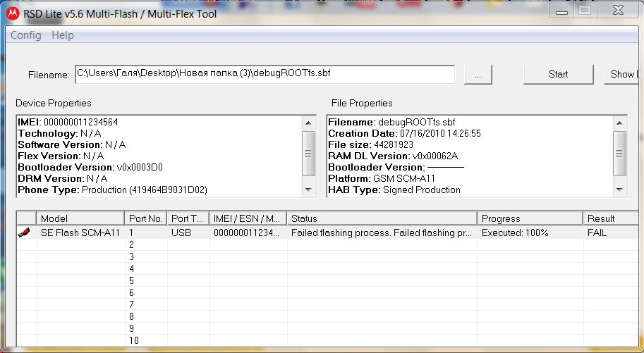644x353 pixels.
Task: Open the Help menu
Action: 63,35
